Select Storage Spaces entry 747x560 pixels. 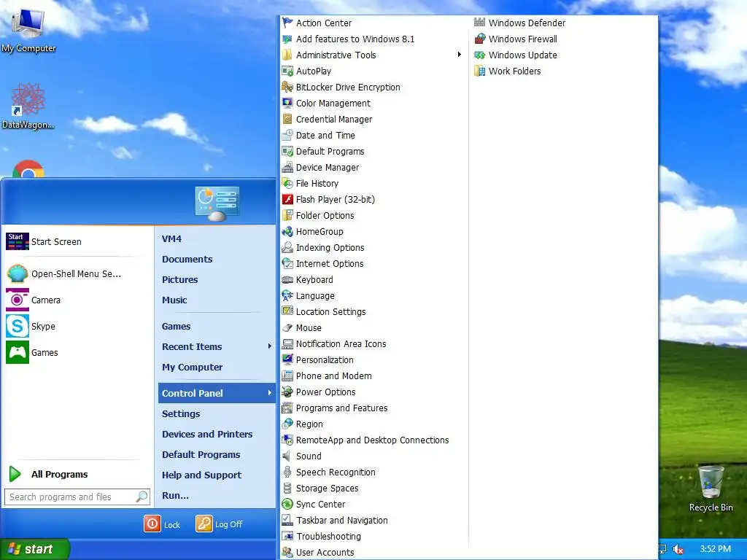(327, 489)
